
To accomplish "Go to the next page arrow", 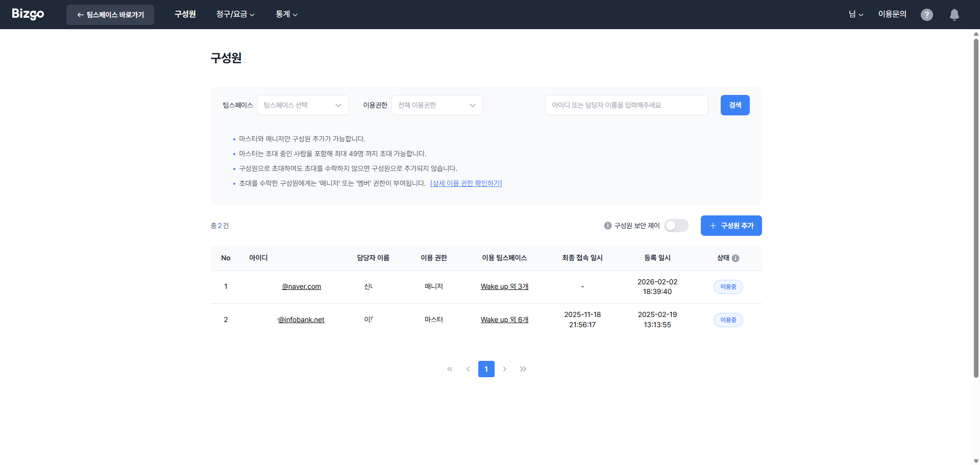I will 505,369.
